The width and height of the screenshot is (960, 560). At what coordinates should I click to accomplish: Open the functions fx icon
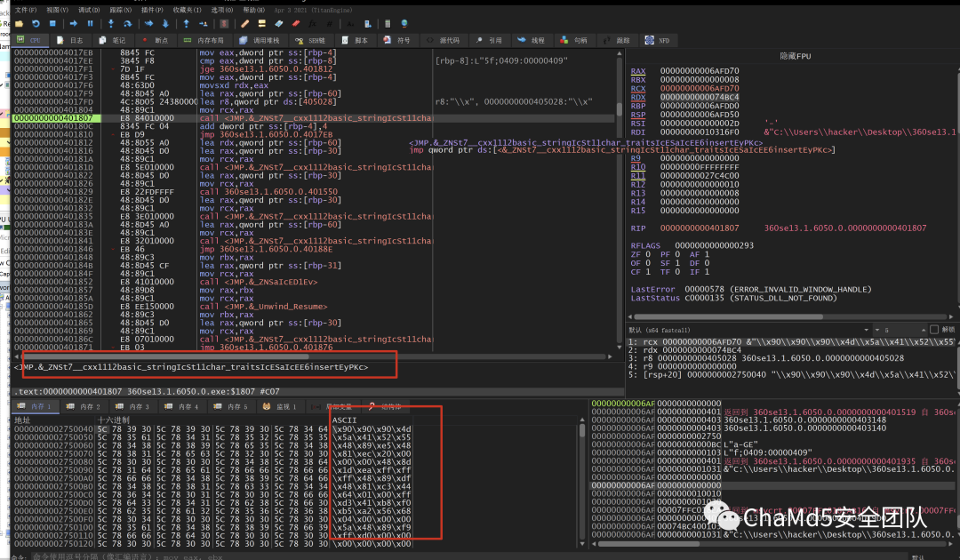click(x=312, y=23)
